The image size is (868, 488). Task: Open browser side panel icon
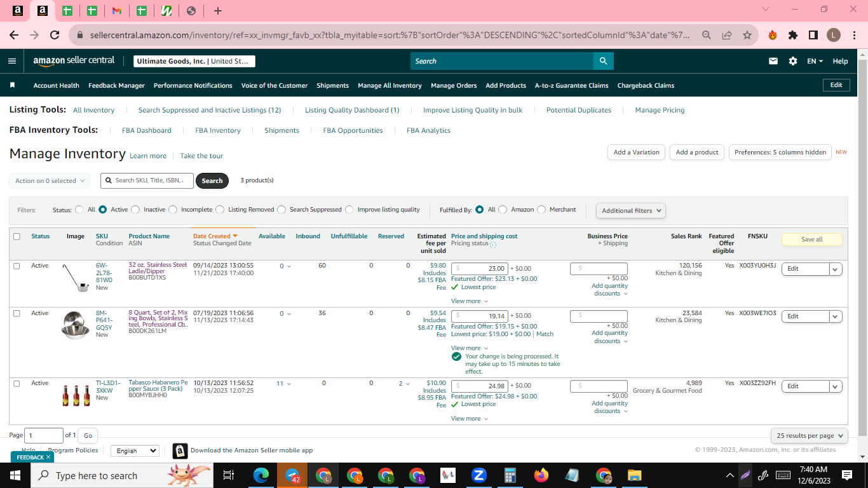point(813,35)
